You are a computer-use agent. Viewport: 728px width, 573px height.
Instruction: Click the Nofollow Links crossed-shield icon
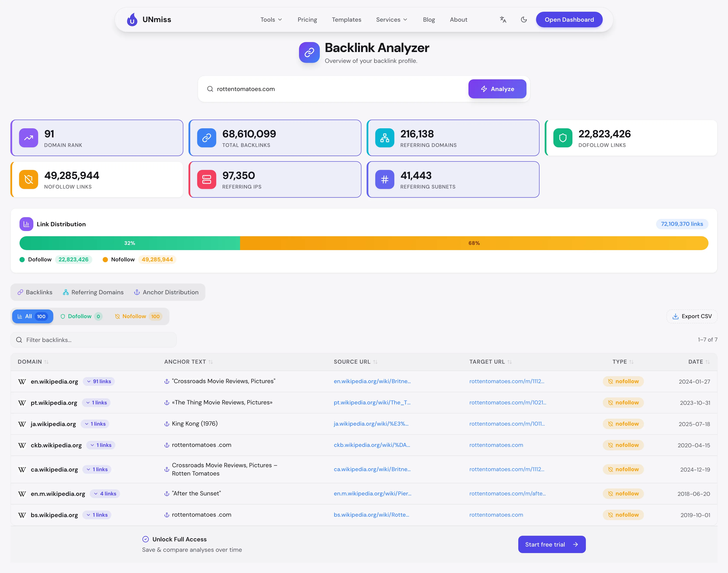click(x=29, y=179)
